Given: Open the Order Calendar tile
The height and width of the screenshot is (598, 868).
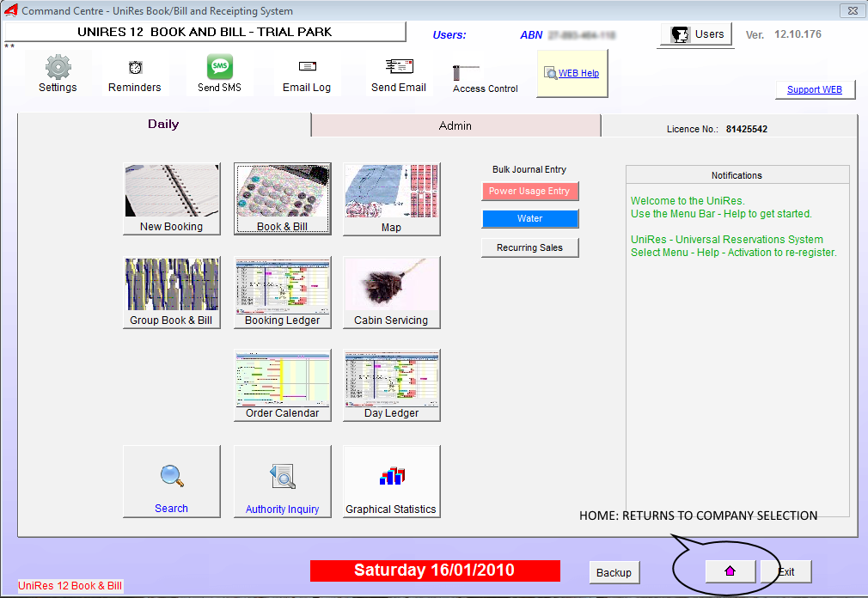Looking at the screenshot, I should [x=283, y=386].
